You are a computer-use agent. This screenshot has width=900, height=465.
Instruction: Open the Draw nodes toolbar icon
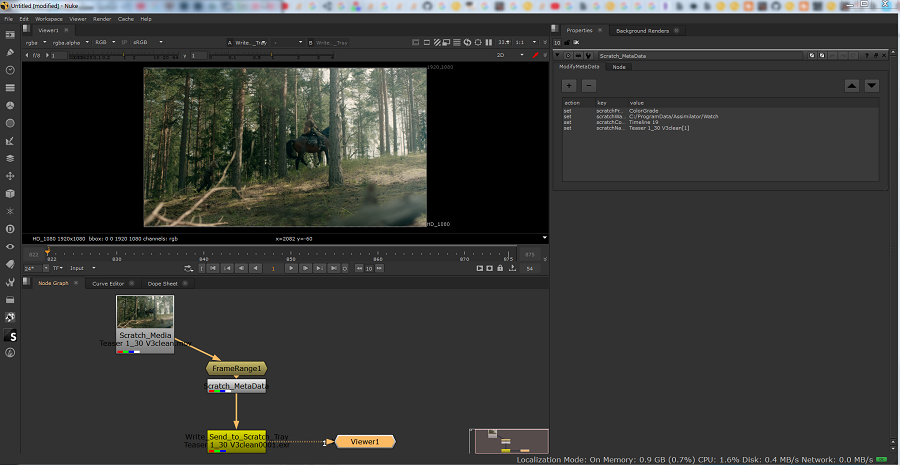click(10, 52)
